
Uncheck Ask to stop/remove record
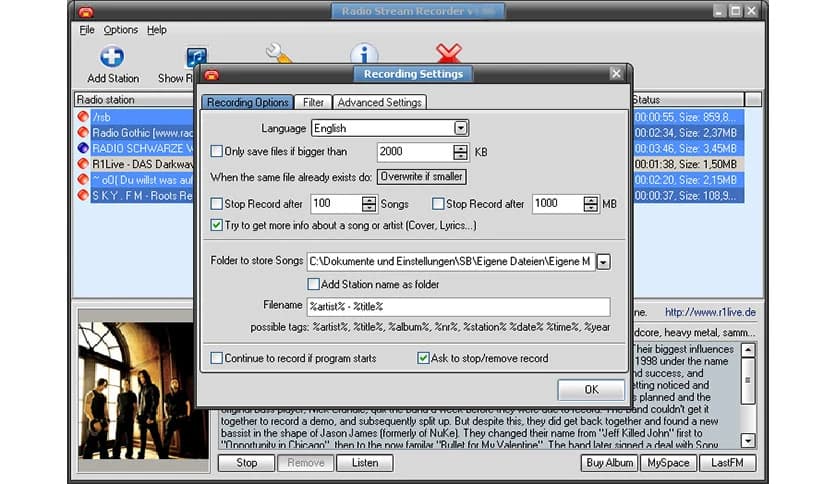point(423,358)
